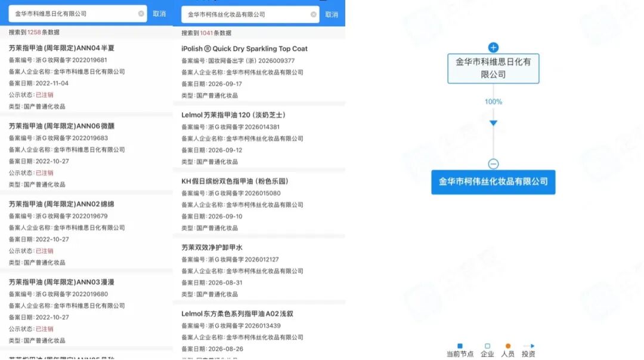Image resolution: width=644 pixels, height=360 pixels.
Task: Click 备案日期 2022-11-04
Action: [x=39, y=83]
